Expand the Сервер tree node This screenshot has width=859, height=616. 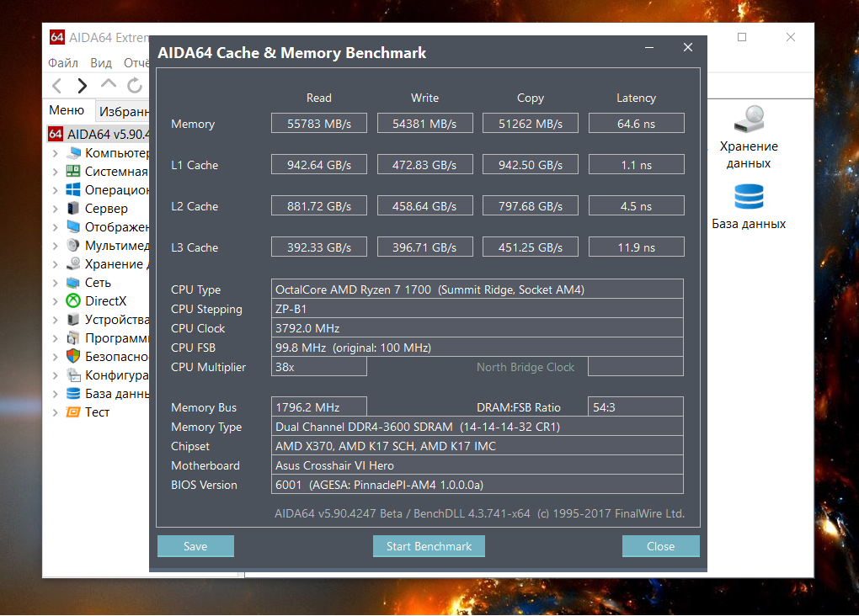click(x=56, y=209)
